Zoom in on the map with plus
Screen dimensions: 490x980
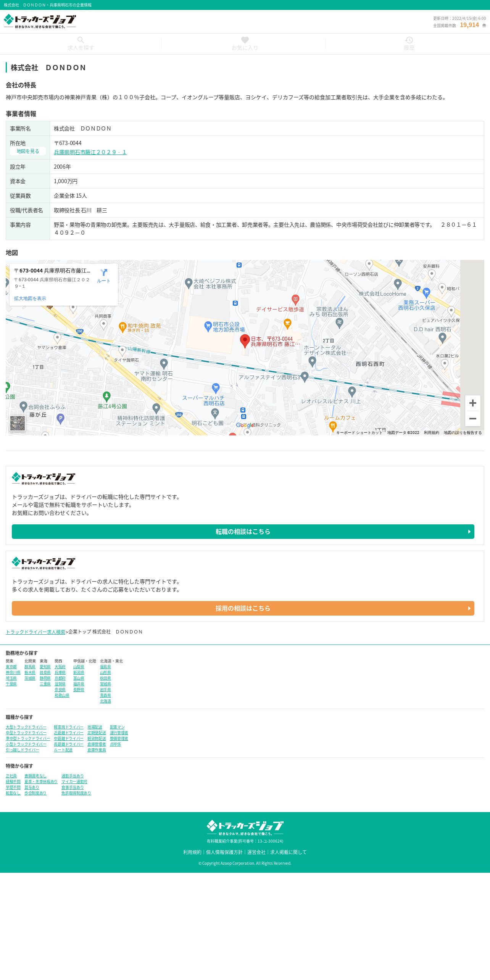click(x=472, y=403)
